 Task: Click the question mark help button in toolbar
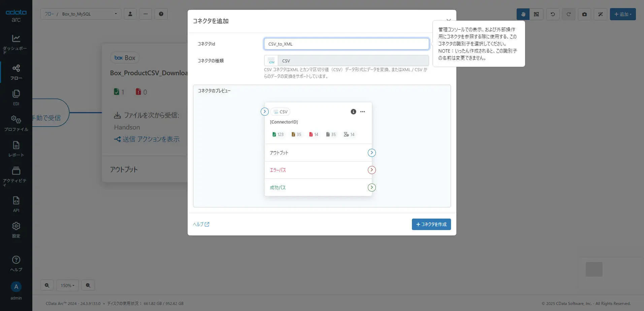161,14
